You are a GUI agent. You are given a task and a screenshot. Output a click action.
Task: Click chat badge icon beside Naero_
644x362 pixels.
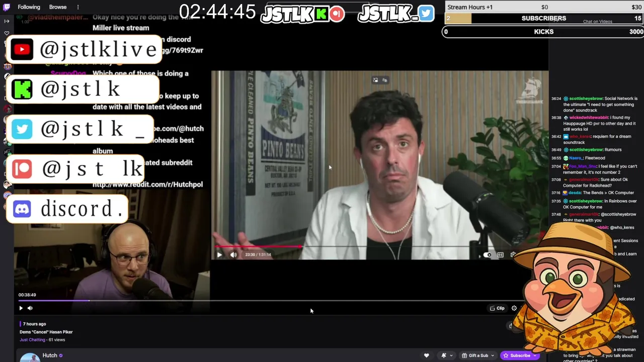(566, 158)
